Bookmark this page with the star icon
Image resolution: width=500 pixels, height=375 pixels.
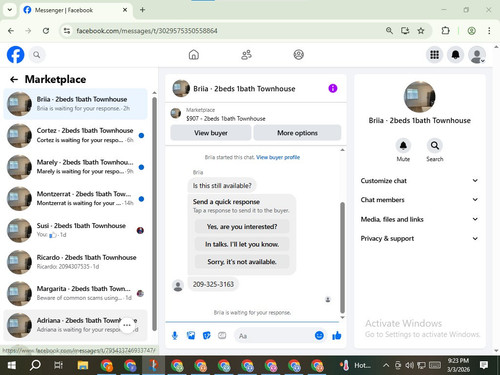421,31
